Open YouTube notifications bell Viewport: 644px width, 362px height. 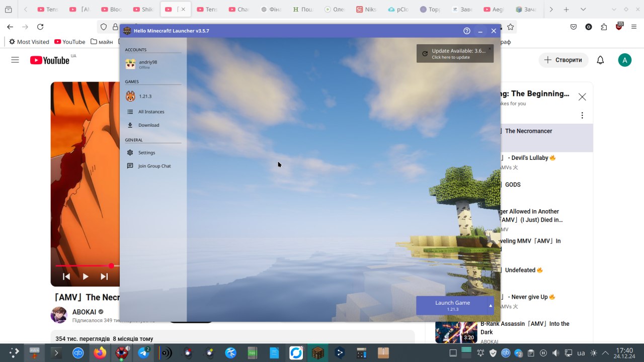[600, 60]
